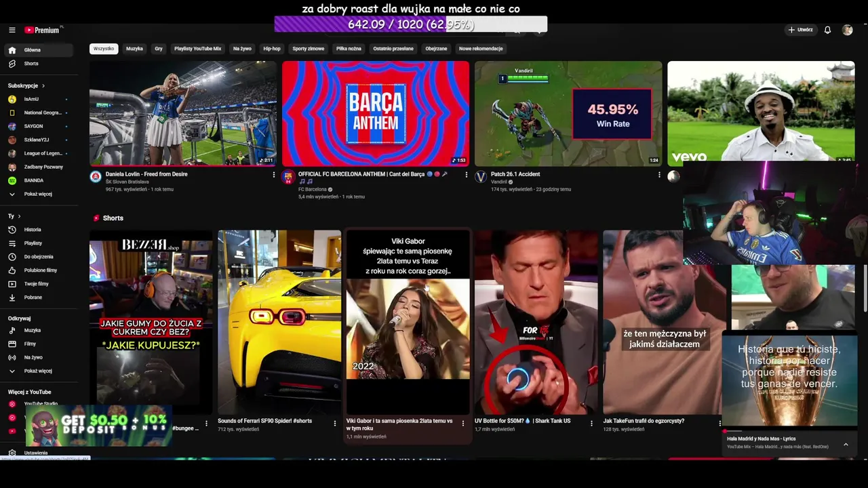This screenshot has width=868, height=488.
Task: Open FC Barcelona channel avatar
Action: pyautogui.click(x=288, y=177)
